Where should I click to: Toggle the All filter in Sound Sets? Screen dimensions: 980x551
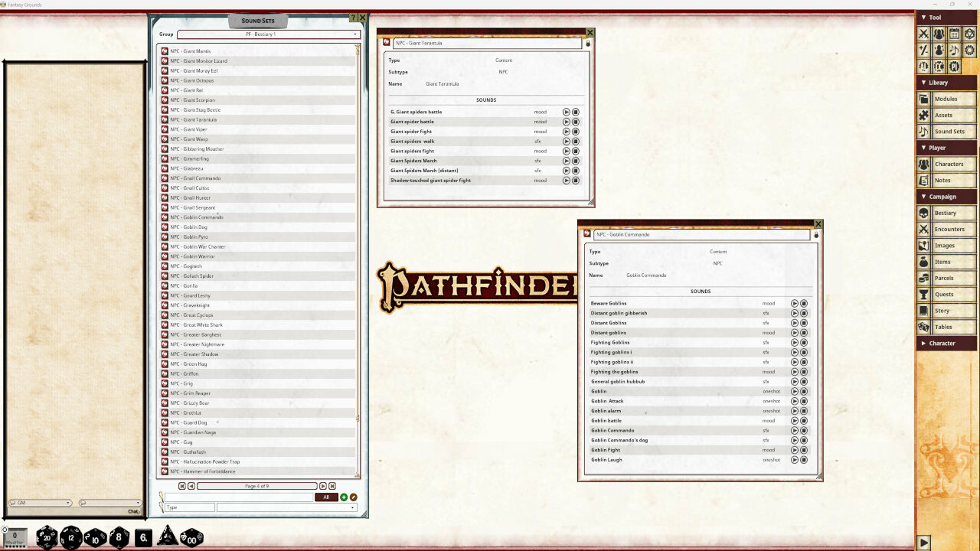coord(326,497)
